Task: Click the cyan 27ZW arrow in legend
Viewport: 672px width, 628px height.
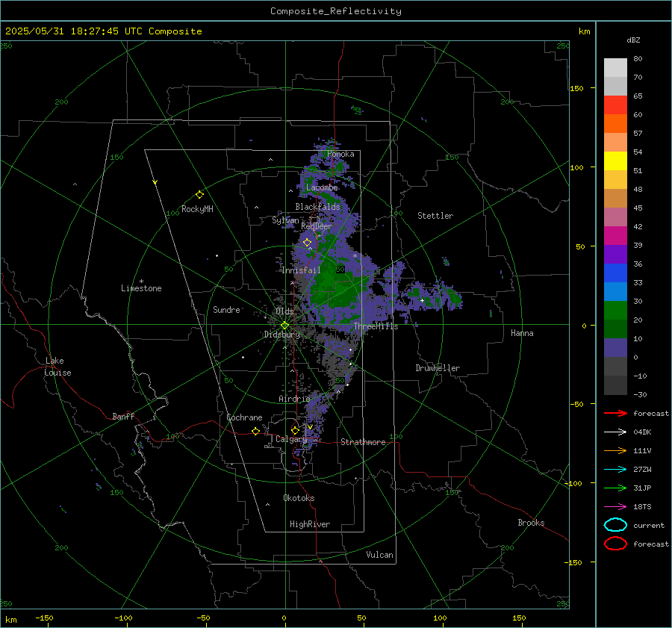Action: tap(615, 470)
